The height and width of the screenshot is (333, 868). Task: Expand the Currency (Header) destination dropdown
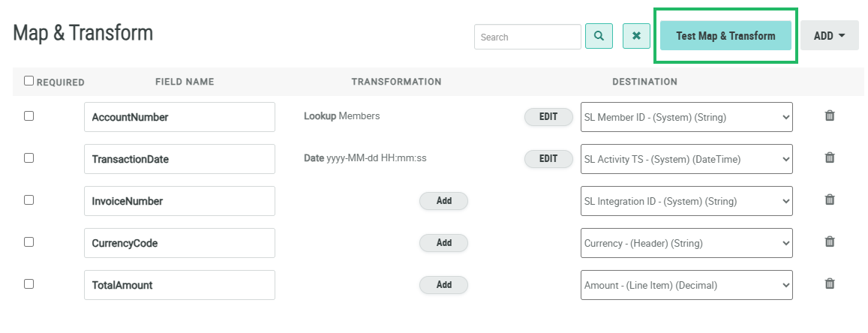(x=686, y=243)
